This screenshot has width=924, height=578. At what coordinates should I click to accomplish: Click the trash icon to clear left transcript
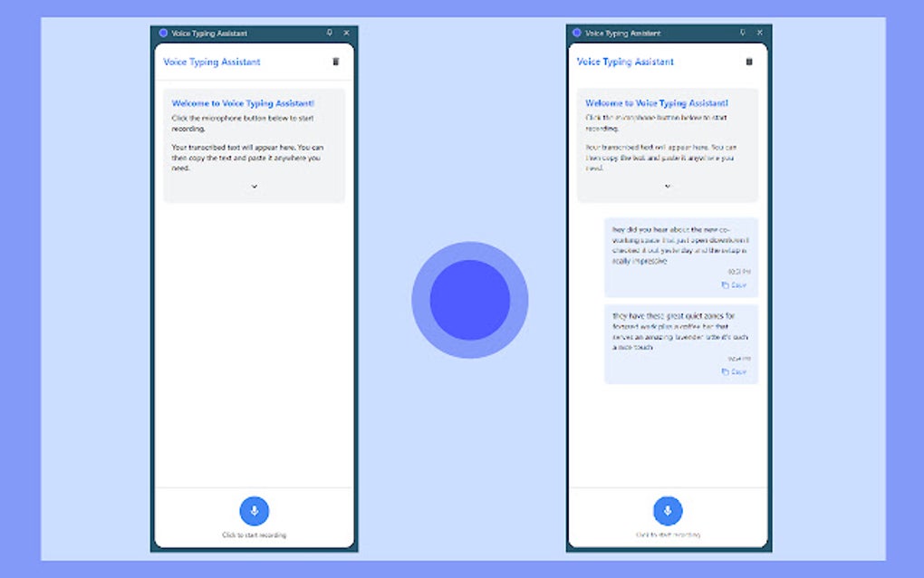click(x=335, y=62)
